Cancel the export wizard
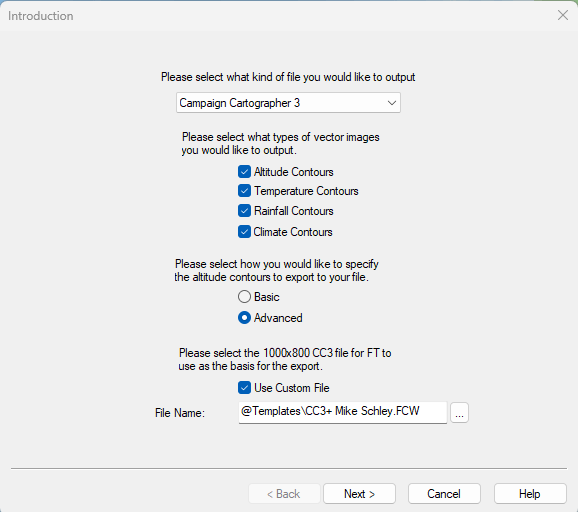 (444, 494)
